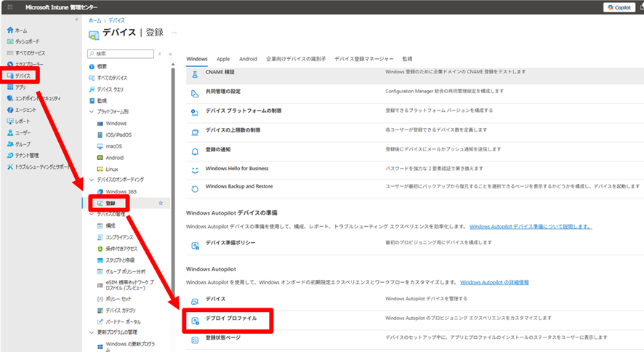The width and height of the screenshot is (644, 352).
Task: Collapse the 更新プログラムの管理 section
Action: (91, 332)
